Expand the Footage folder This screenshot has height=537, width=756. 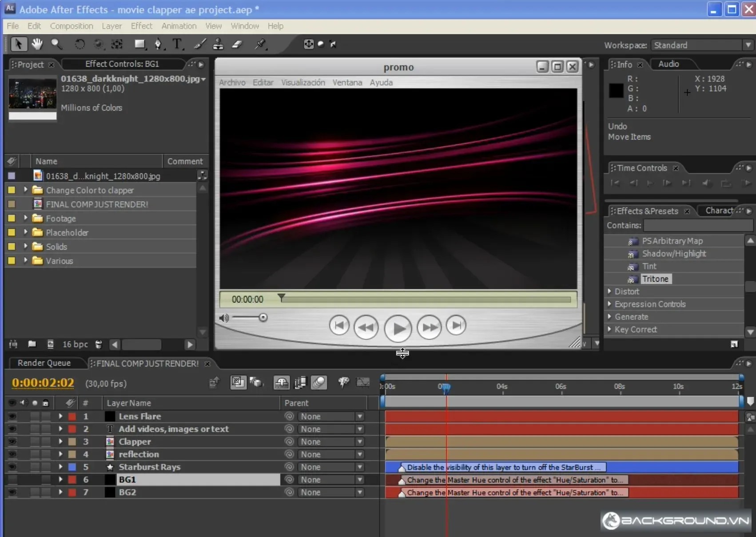[25, 218]
